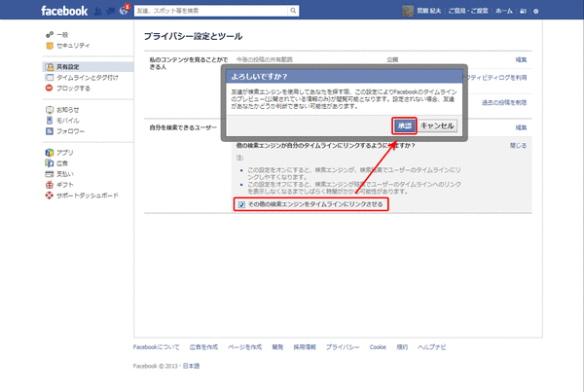Uncheck その他の検索エンジンをタイムラインにリンクさせる checkbox
Viewport: 584px width, 392px height.
pos(241,204)
